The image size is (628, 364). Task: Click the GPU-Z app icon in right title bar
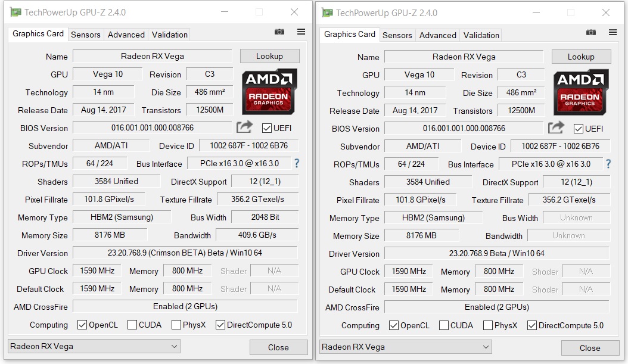point(327,13)
